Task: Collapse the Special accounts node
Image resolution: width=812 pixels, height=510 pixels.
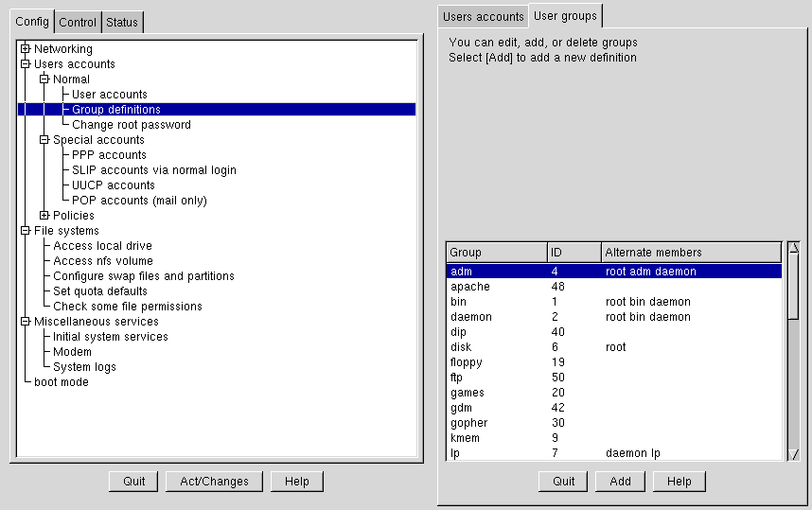Action: point(44,140)
